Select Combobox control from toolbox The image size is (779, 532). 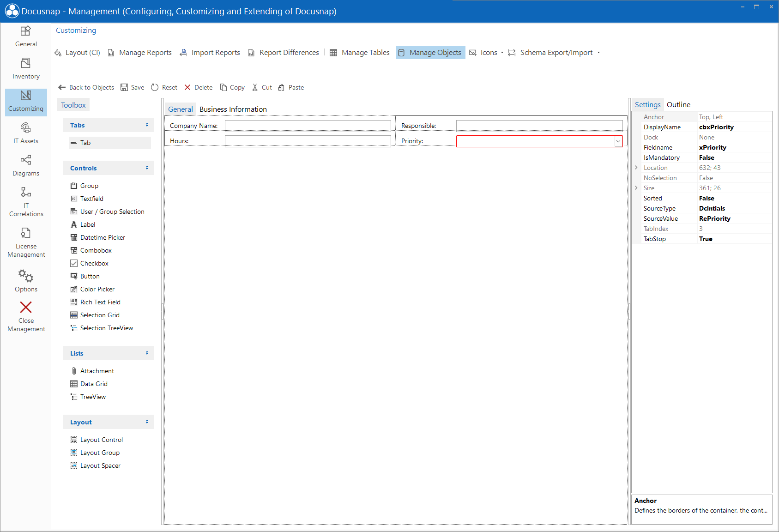[91, 250]
